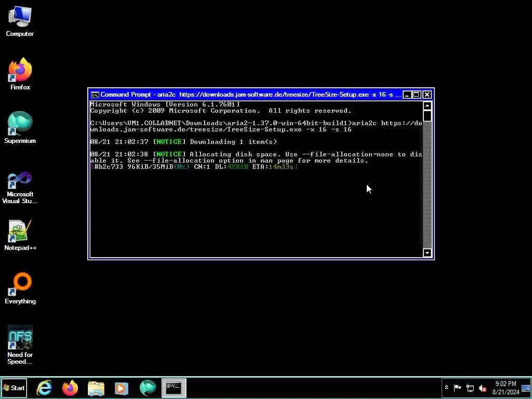The height and width of the screenshot is (399, 532).
Task: Select the Microsoft Visual Studio desktop shortcut
Action: (x=20, y=188)
